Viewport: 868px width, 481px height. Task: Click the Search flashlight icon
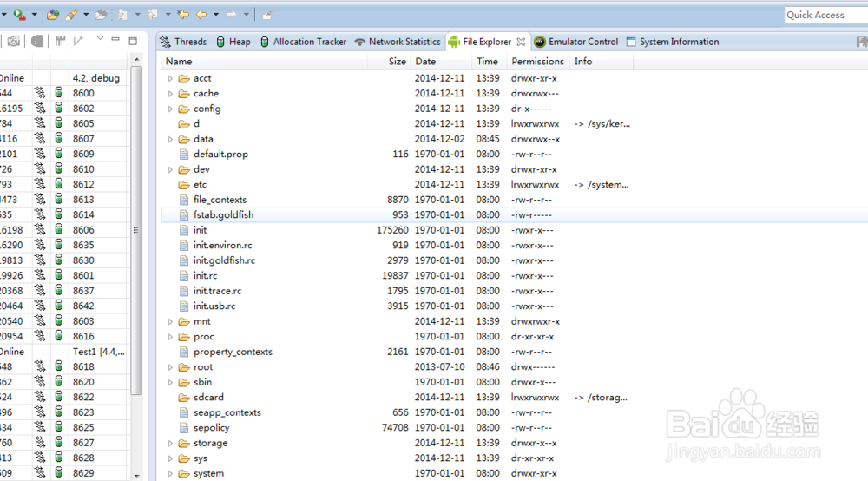[71, 15]
